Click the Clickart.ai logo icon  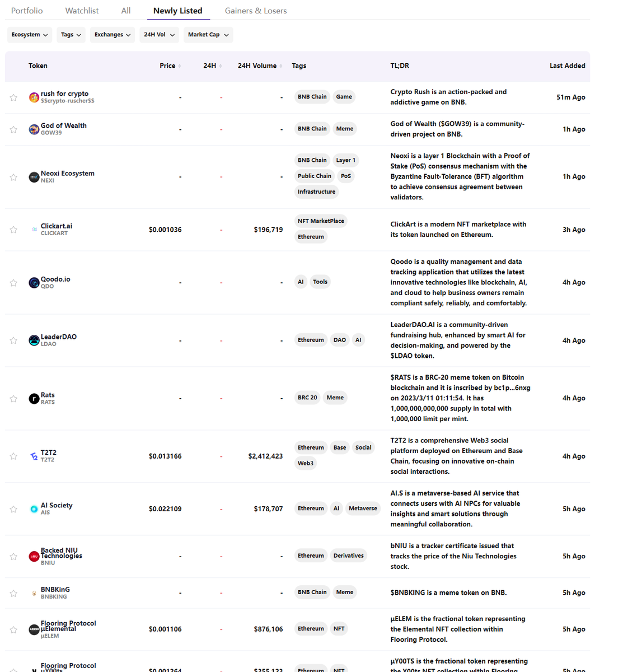pos(34,230)
